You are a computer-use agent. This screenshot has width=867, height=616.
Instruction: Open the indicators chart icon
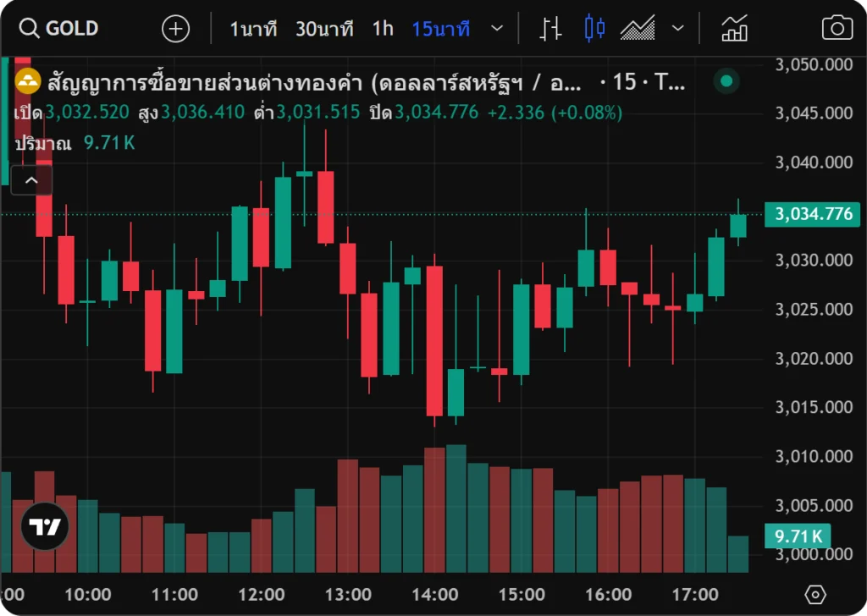click(x=734, y=29)
